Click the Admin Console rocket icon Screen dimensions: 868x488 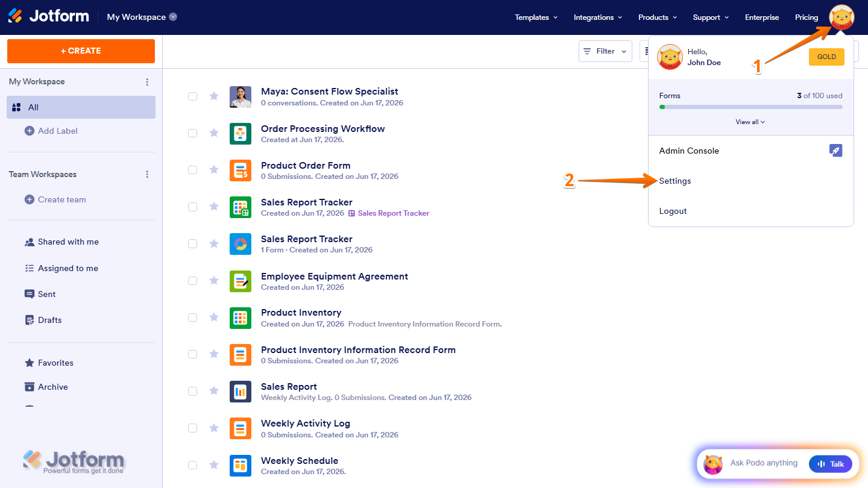(836, 151)
